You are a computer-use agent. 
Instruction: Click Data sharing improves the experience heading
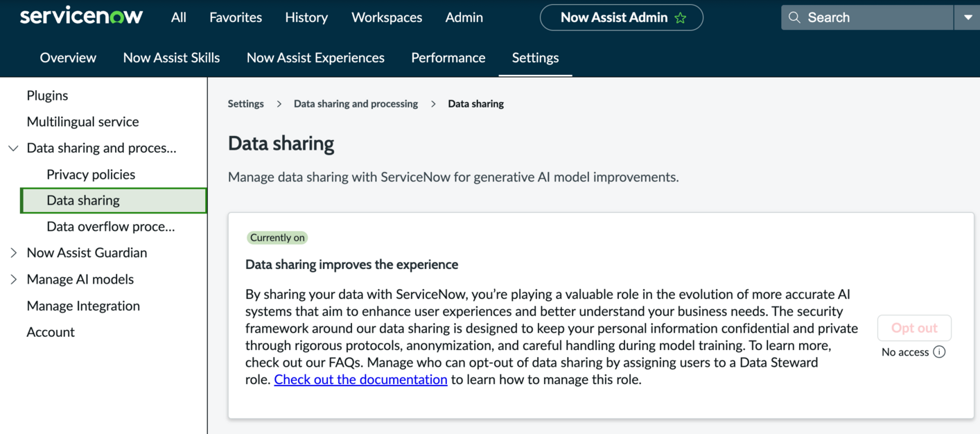(x=351, y=264)
